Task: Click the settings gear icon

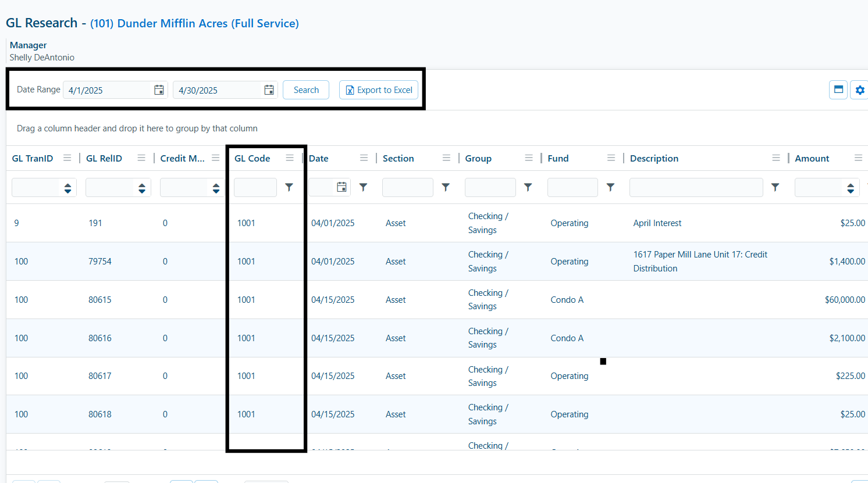Action: tap(859, 90)
